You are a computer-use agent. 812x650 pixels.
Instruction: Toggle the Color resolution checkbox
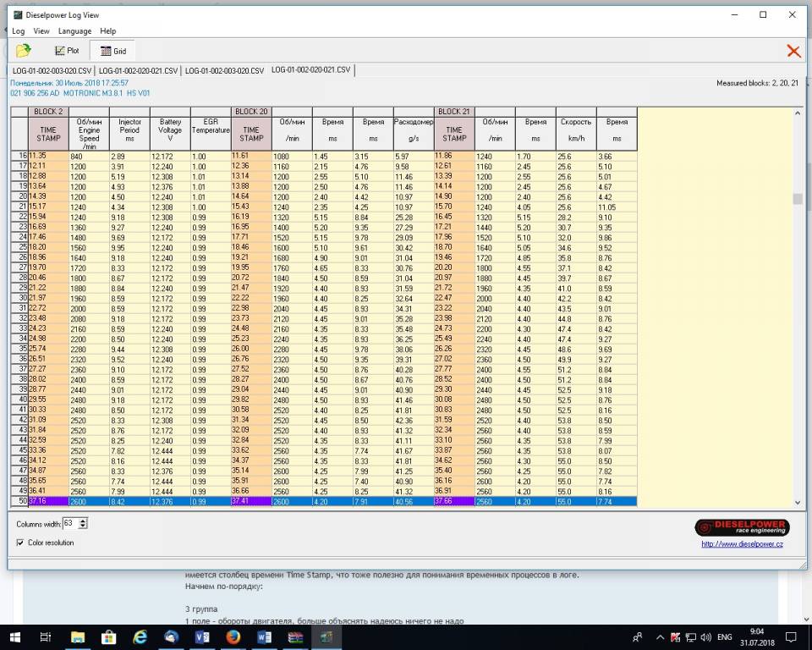(x=19, y=543)
